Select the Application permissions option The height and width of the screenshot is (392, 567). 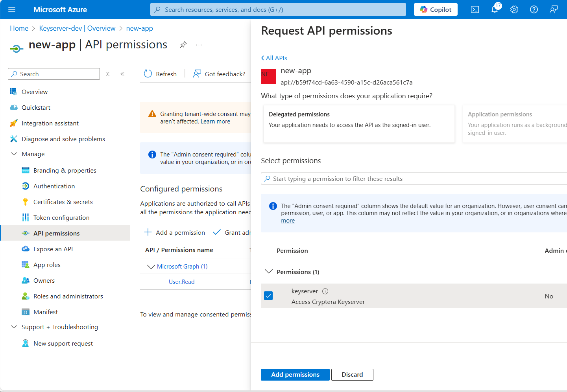point(515,123)
